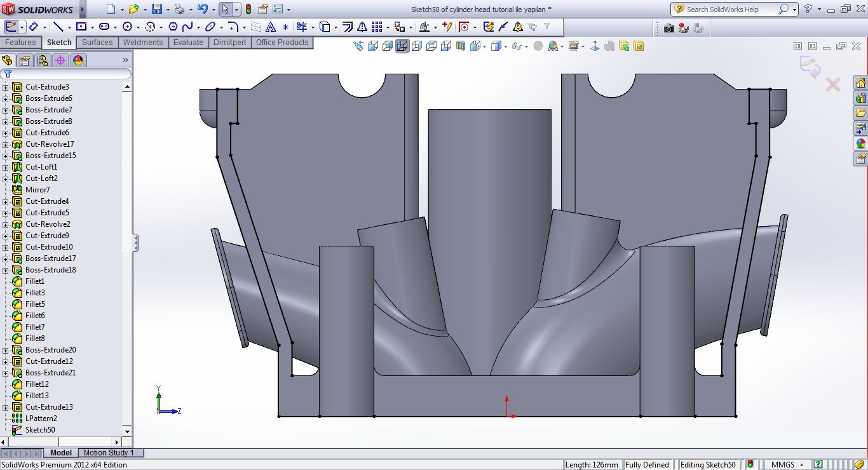Image resolution: width=868 pixels, height=470 pixels.
Task: Switch to the Features tab
Action: (20, 43)
